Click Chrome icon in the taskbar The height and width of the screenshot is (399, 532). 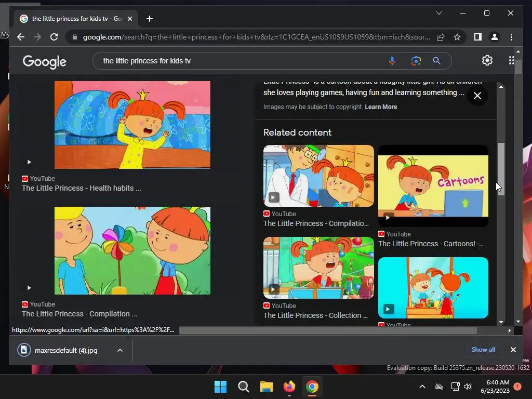(312, 387)
